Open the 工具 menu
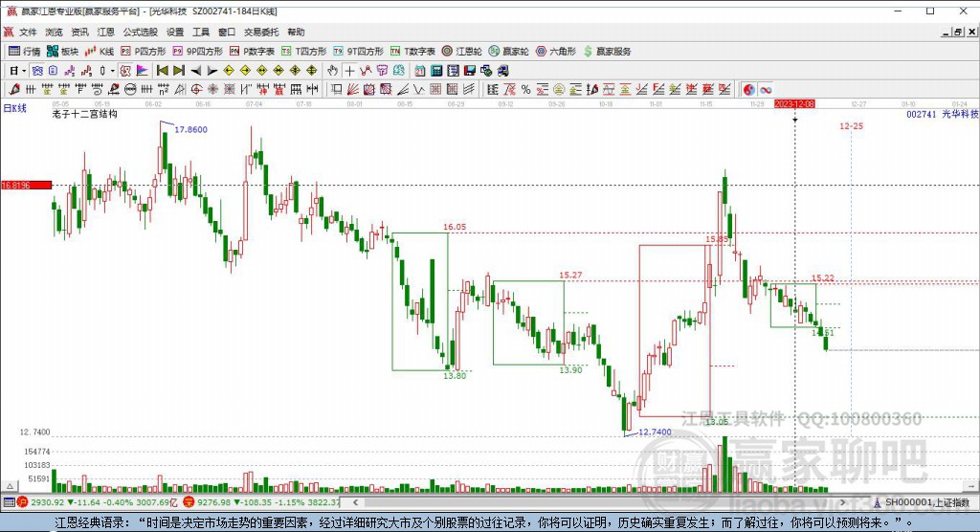This screenshot has width=980, height=532. [201, 32]
